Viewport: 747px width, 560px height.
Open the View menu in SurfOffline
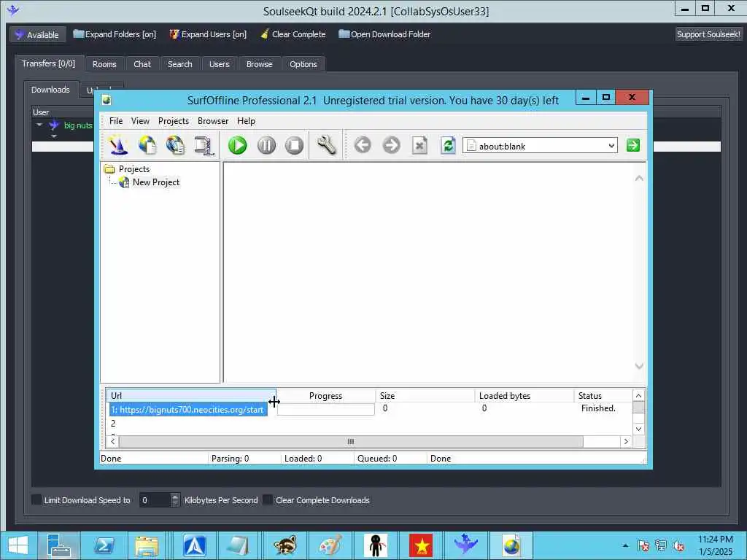140,121
